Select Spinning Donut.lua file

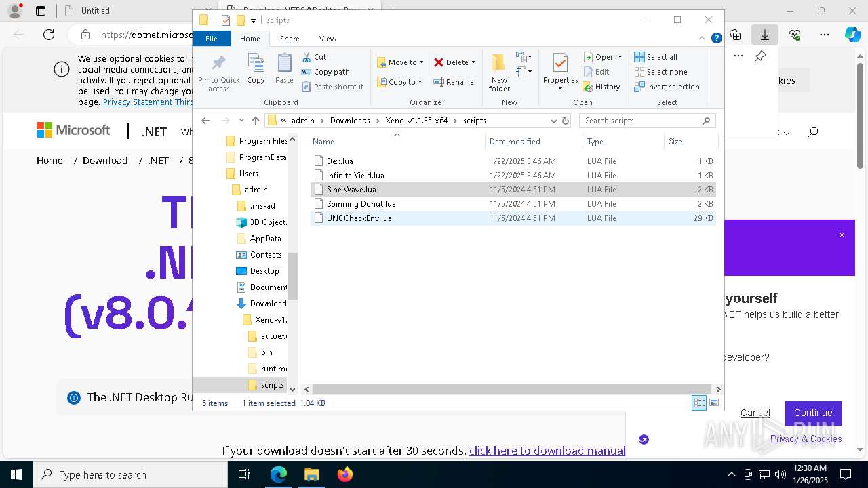tap(513, 204)
